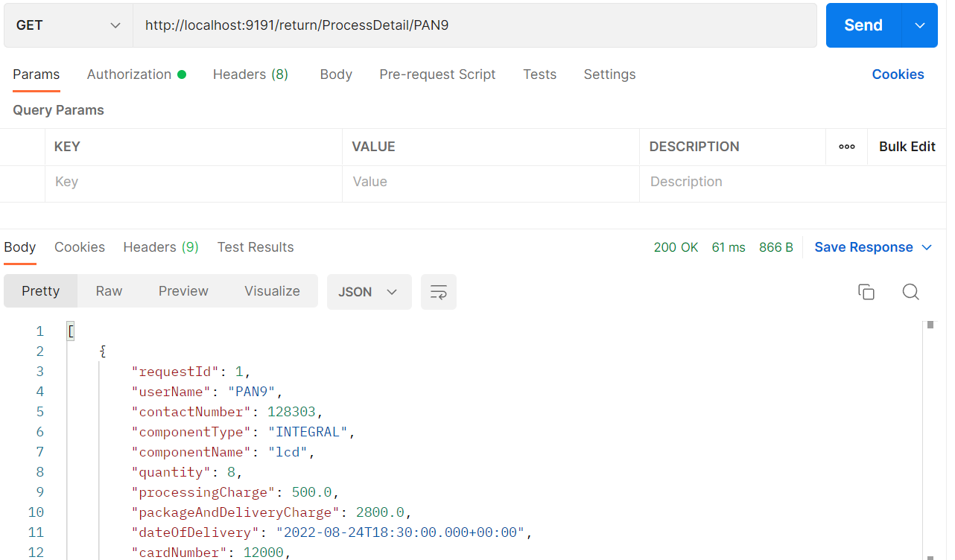The height and width of the screenshot is (560, 955).
Task: Click the Send button
Action: [862, 25]
